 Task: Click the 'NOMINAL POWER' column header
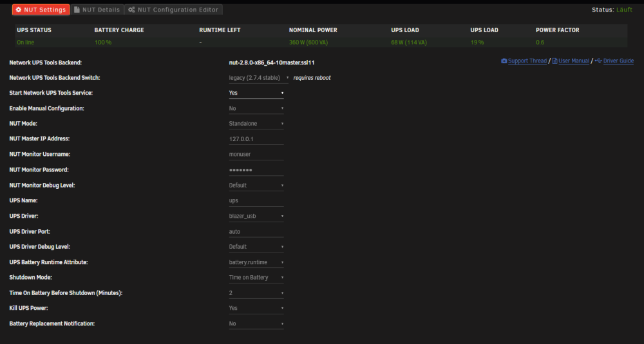point(313,30)
